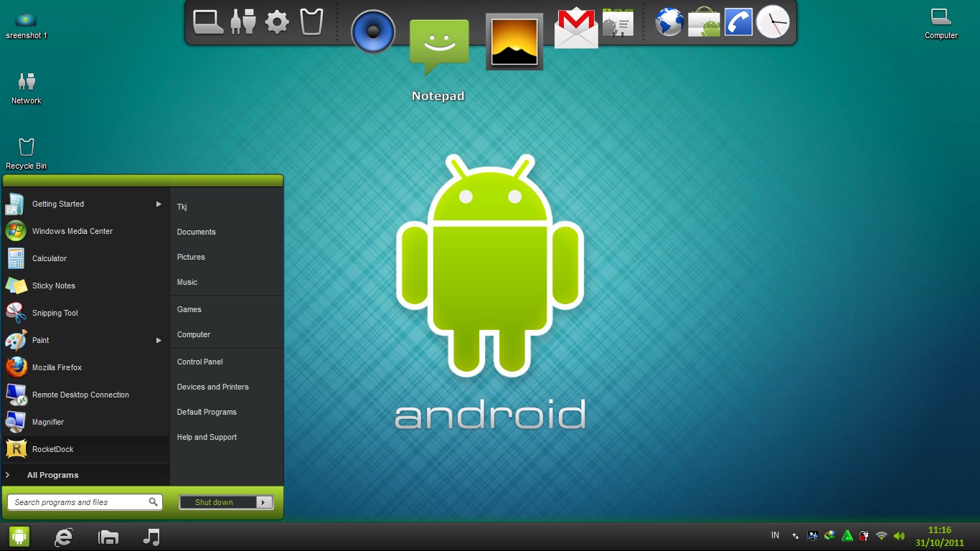Click the Android Start button on the taskbar
Screen dimensions: 980x551
click(19, 536)
